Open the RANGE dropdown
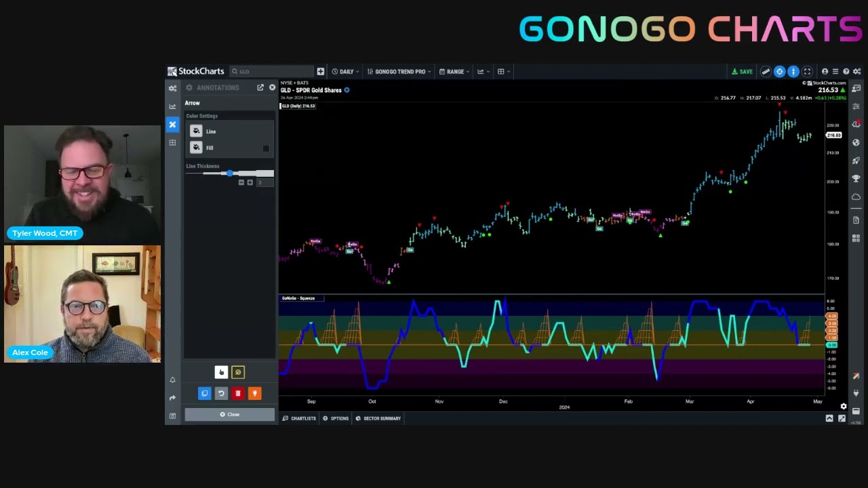Screen dimensions: 868x488 pyautogui.click(x=454, y=71)
